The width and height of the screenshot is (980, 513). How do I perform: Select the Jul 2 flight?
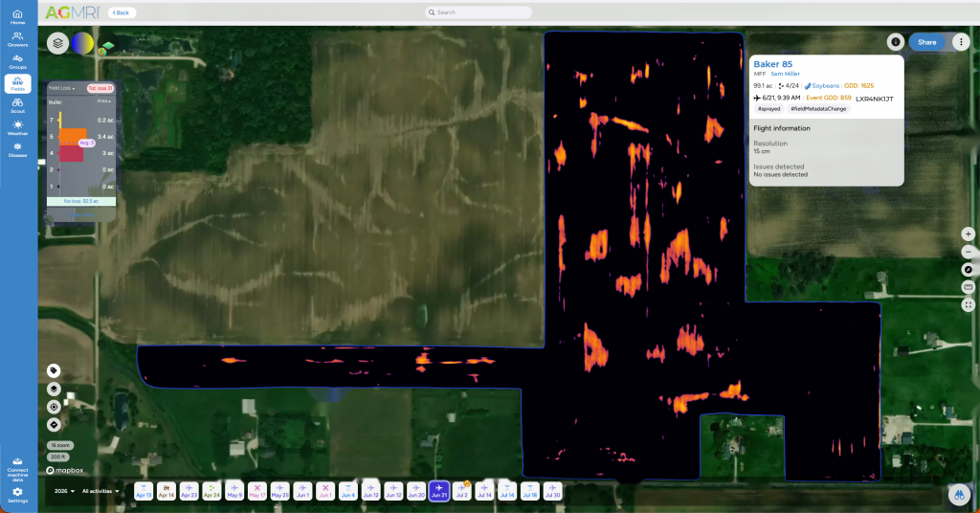click(x=462, y=491)
